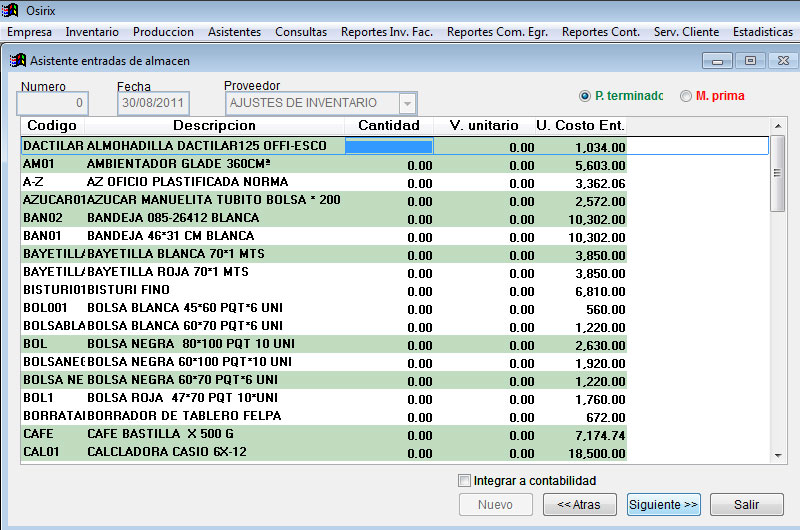The height and width of the screenshot is (530, 800).
Task: Click the Descripcion column header
Action: pos(214,125)
